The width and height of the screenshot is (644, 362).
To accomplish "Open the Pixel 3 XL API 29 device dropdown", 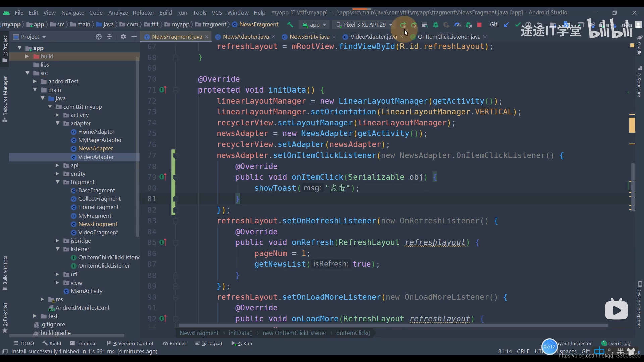I will (364, 25).
